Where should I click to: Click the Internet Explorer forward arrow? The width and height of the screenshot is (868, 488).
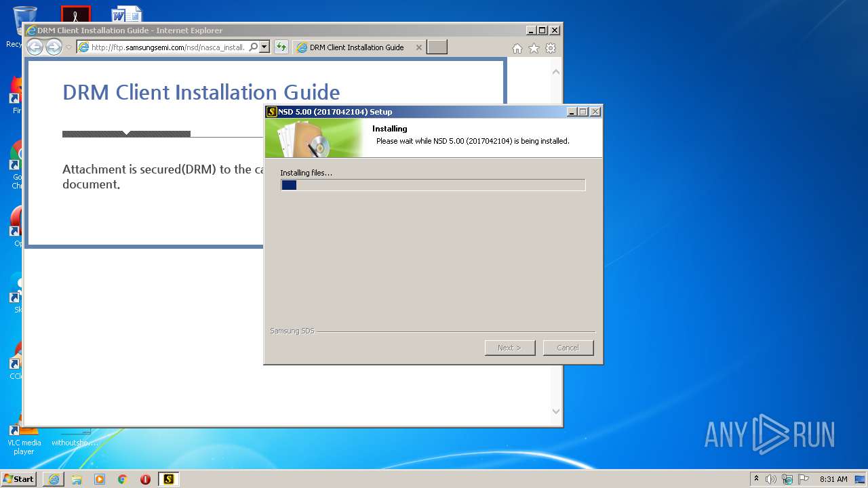(54, 47)
